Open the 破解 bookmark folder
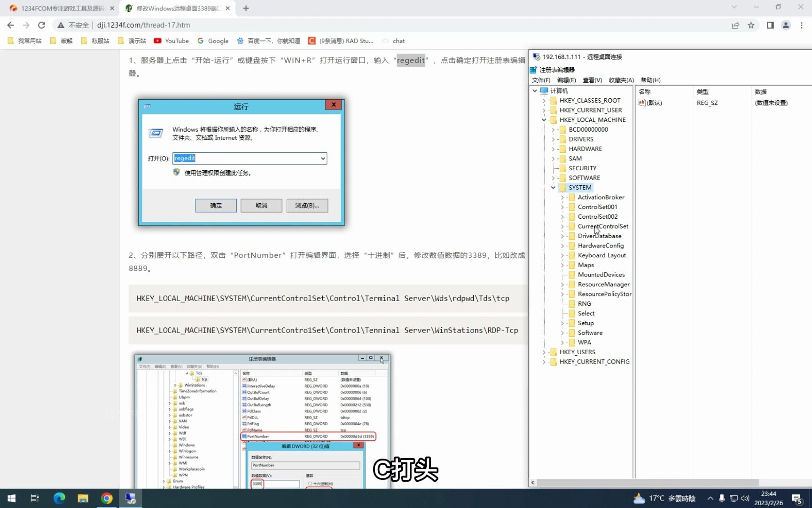Image resolution: width=812 pixels, height=508 pixels. (62, 41)
